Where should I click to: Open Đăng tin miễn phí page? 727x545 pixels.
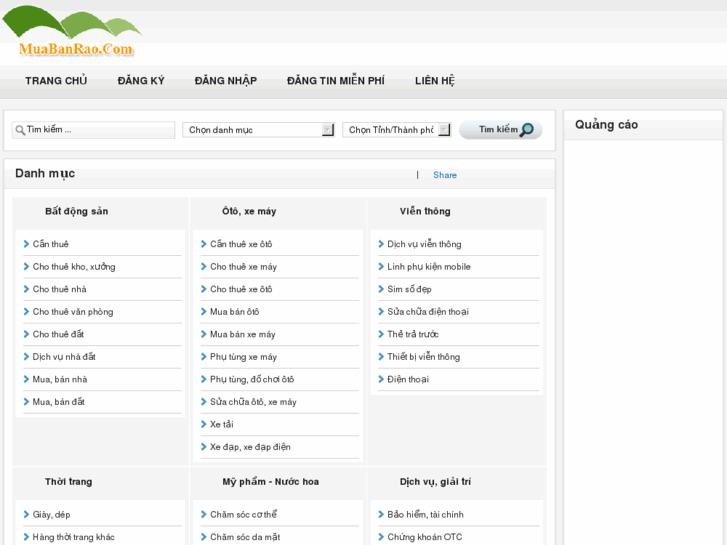(335, 81)
